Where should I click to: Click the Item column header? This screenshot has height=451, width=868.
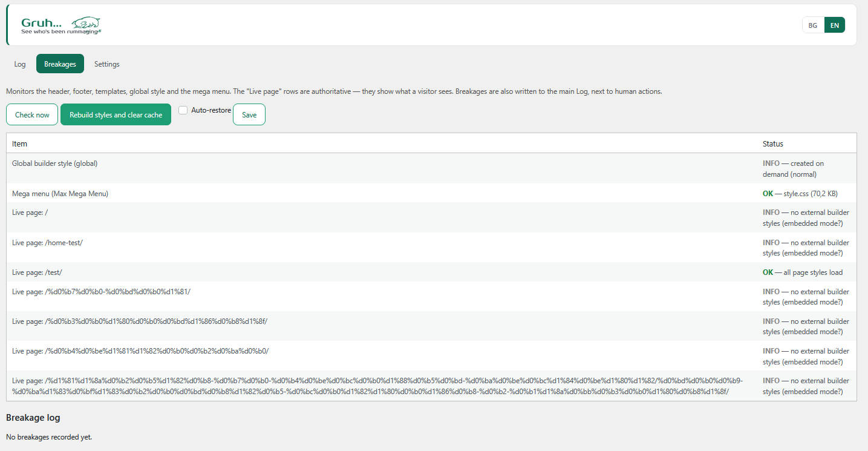(19, 144)
